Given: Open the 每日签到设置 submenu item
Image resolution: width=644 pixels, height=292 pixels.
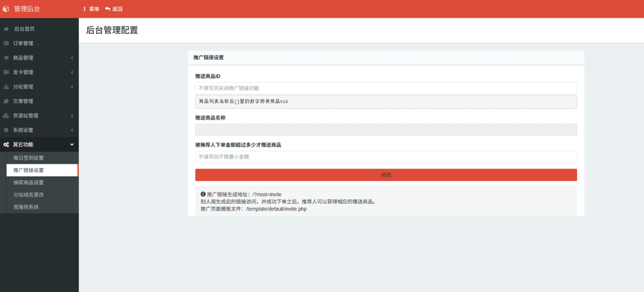Looking at the screenshot, I should pos(29,158).
